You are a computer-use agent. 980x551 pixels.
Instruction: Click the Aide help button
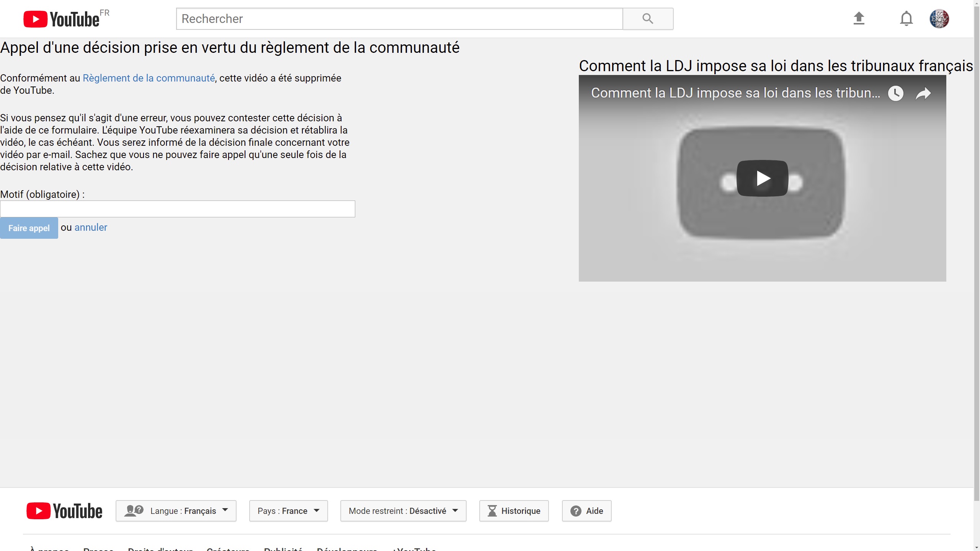click(586, 511)
